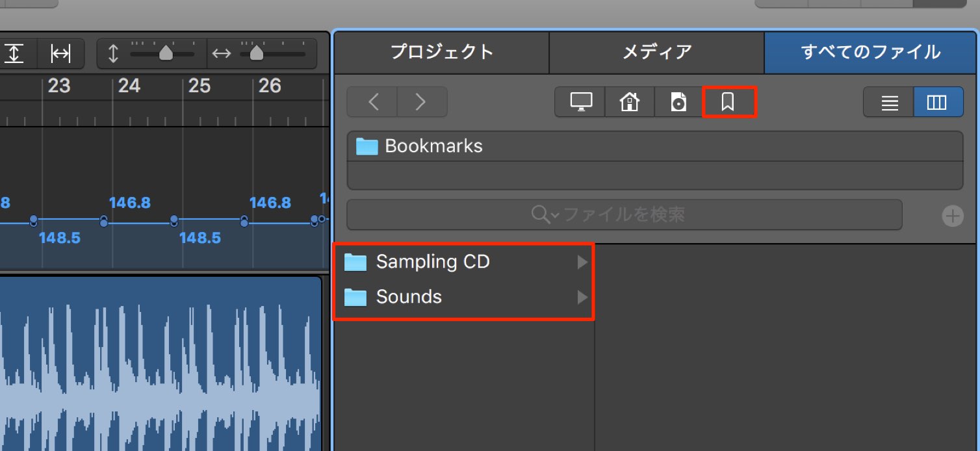980x451 pixels.
Task: Go forward in the file browser
Action: [422, 102]
